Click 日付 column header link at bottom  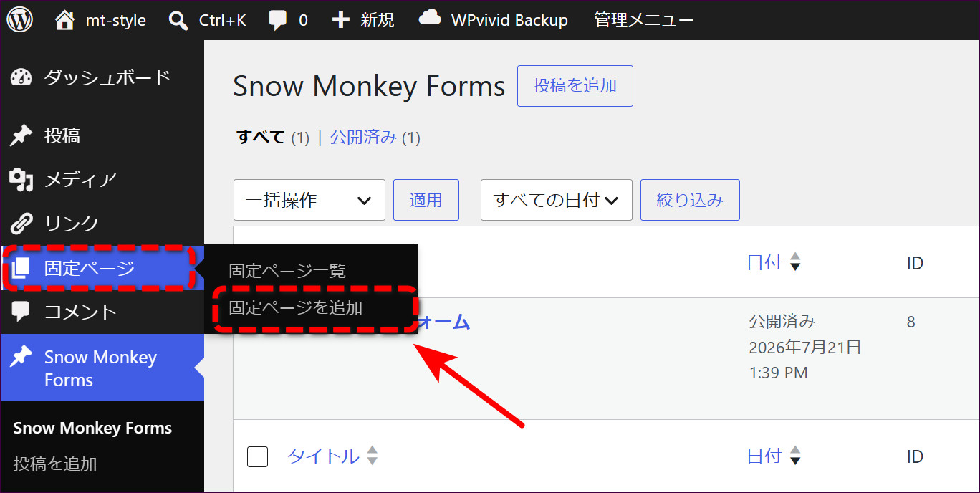(x=764, y=456)
